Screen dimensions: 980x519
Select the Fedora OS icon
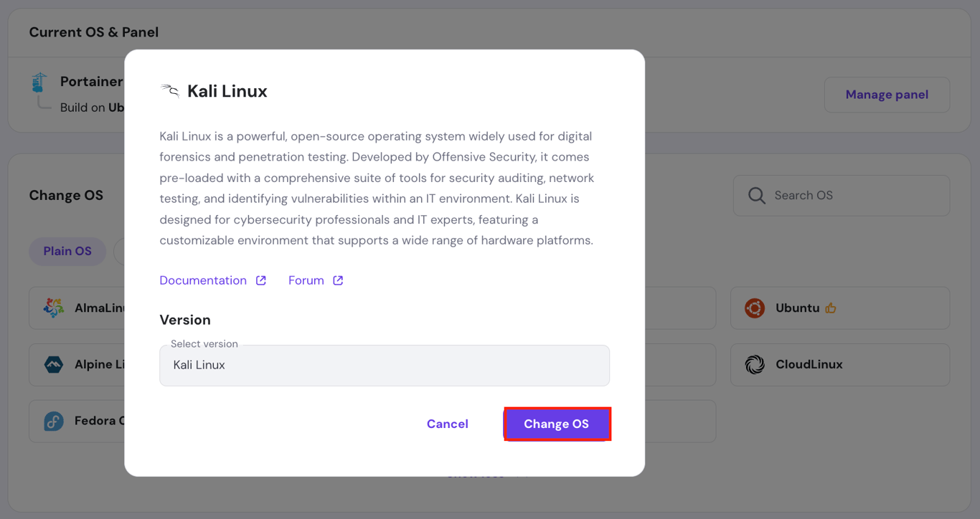54,421
